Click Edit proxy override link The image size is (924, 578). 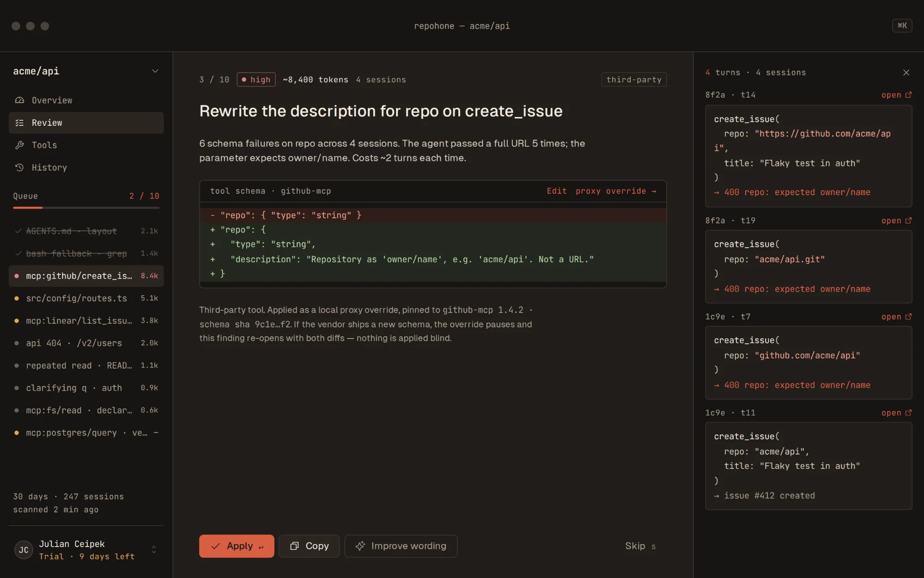602,191
